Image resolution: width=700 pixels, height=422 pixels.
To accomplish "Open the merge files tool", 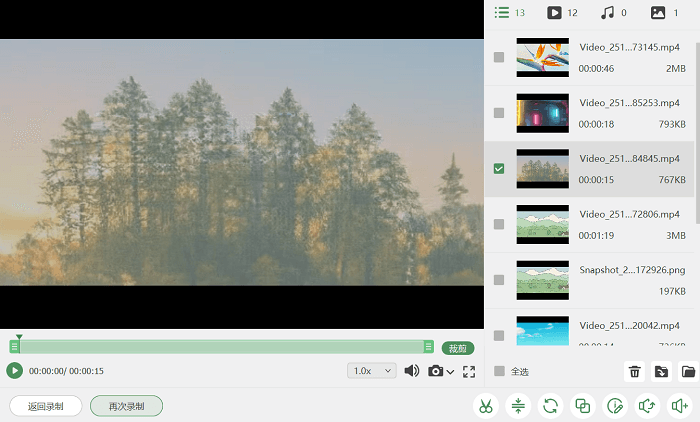I will [x=583, y=406].
